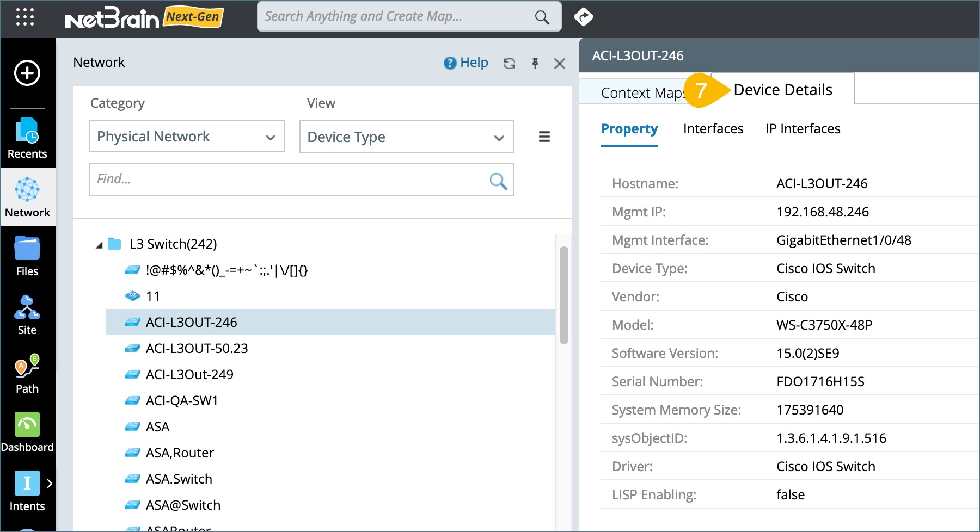Click System Memory Size 175391640

point(810,410)
